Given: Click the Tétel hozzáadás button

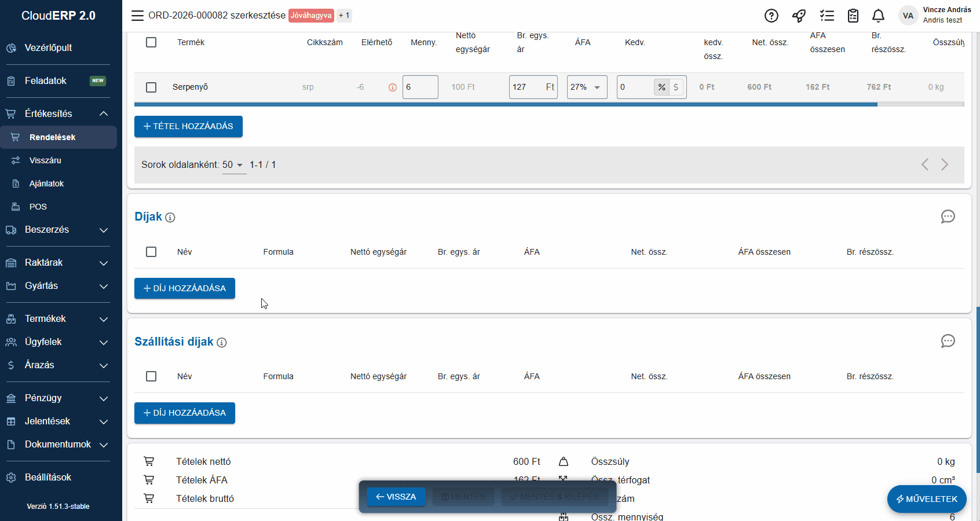Looking at the screenshot, I should (188, 126).
